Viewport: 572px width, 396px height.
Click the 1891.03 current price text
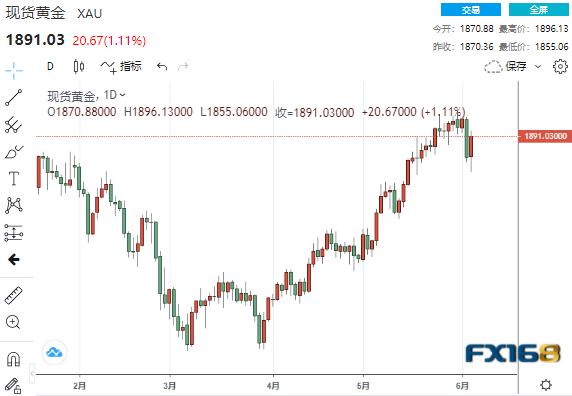tap(35, 40)
